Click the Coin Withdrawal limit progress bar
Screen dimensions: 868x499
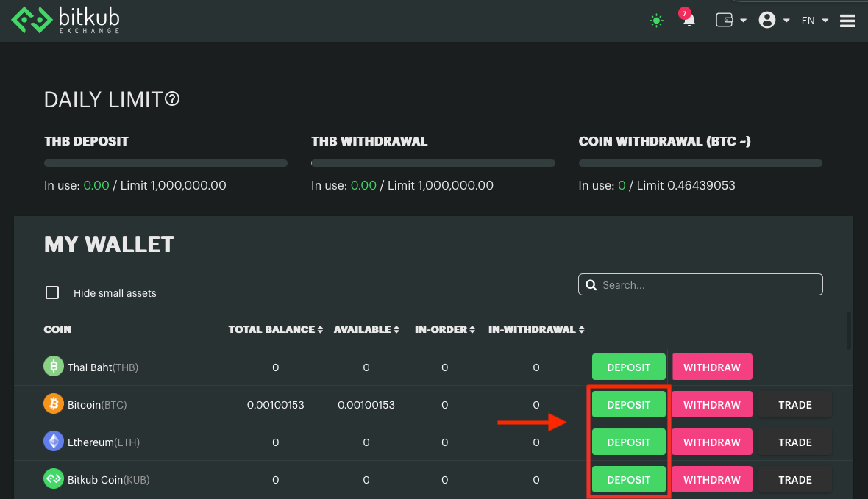pyautogui.click(x=700, y=163)
